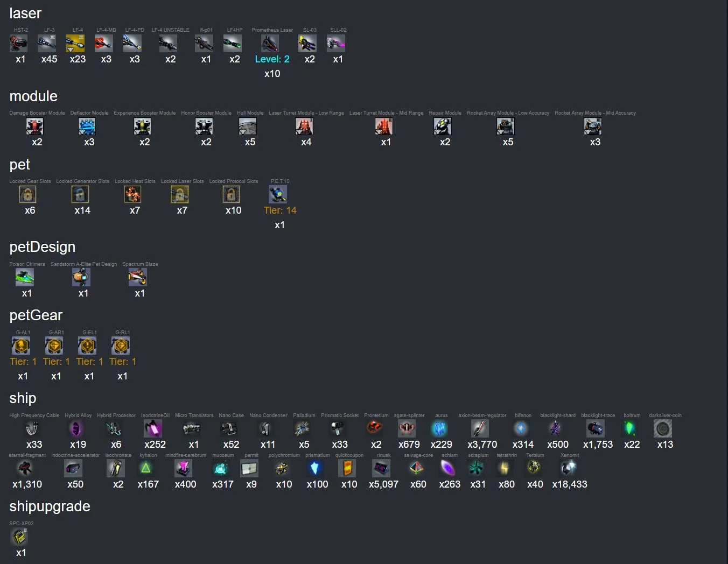Click the Xenomit resource icon

(x=568, y=468)
